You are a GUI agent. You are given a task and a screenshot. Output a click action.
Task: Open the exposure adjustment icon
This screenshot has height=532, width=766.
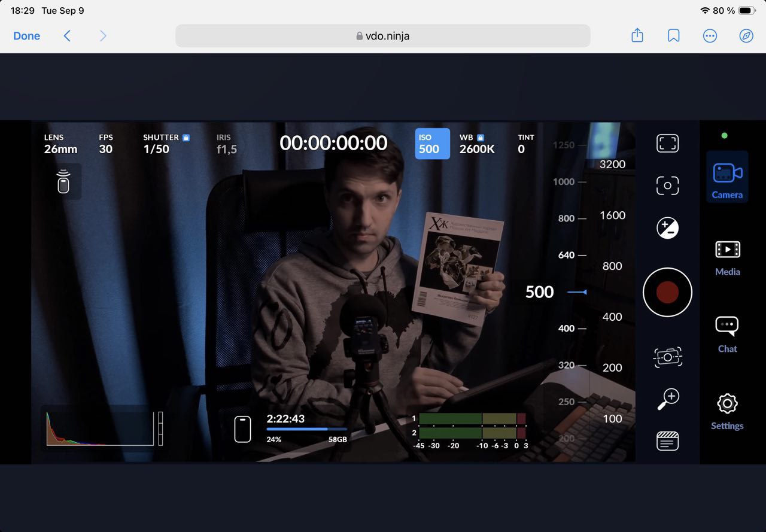pos(667,227)
